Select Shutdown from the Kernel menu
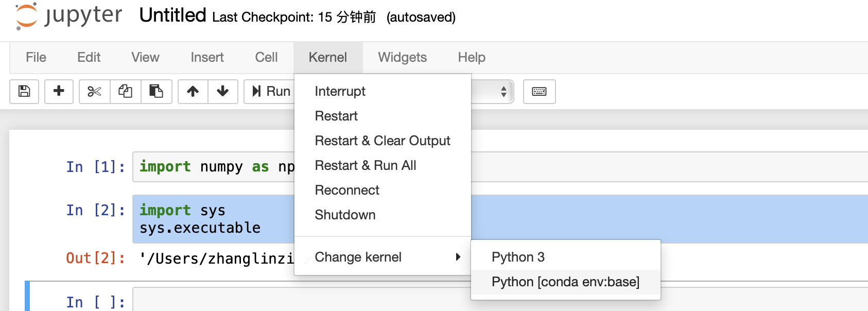Image resolution: width=868 pixels, height=311 pixels. 345,215
